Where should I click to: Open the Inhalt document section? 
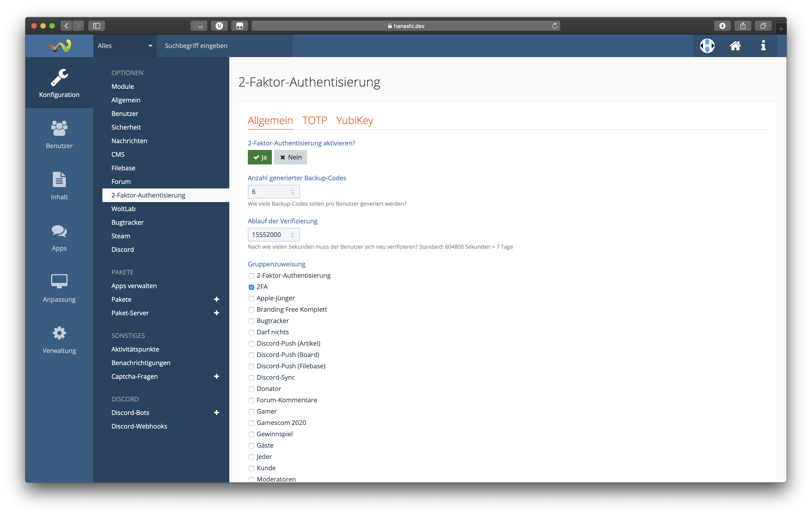point(59,185)
